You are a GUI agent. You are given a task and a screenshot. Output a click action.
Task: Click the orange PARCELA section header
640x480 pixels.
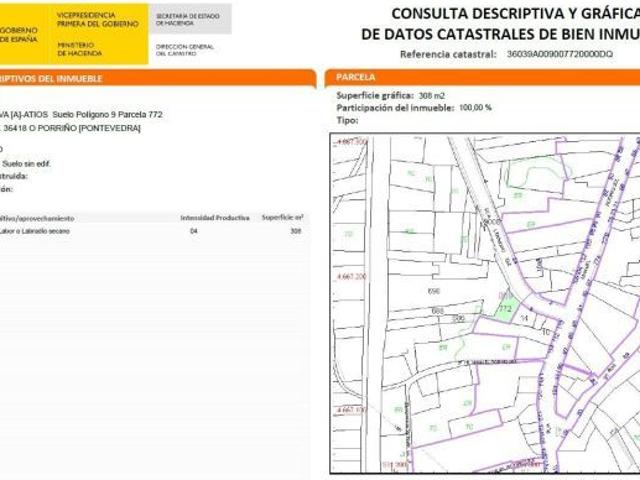pyautogui.click(x=480, y=77)
